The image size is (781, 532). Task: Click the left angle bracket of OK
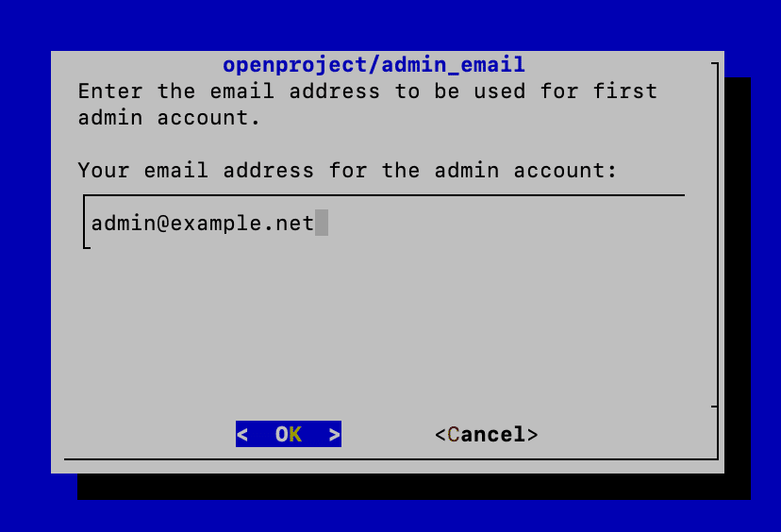tap(242, 434)
